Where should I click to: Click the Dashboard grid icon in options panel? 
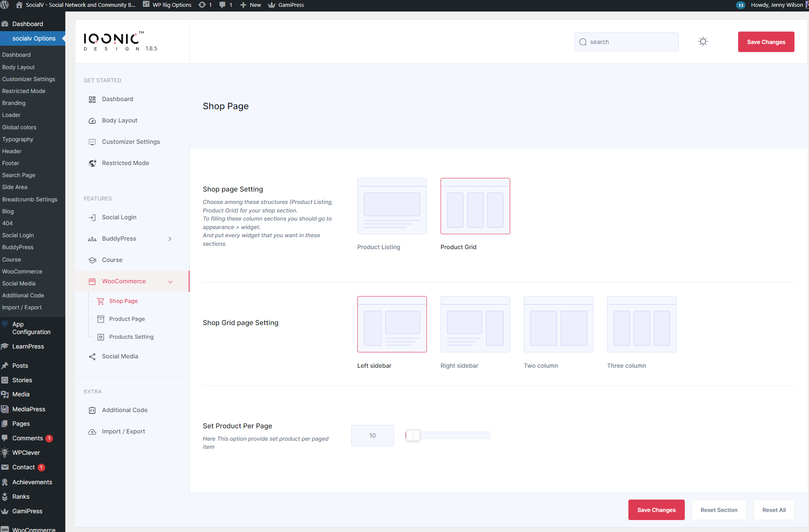point(92,99)
